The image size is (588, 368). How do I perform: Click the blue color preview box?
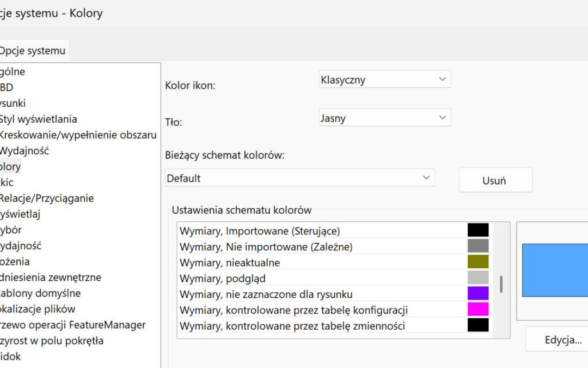554,270
